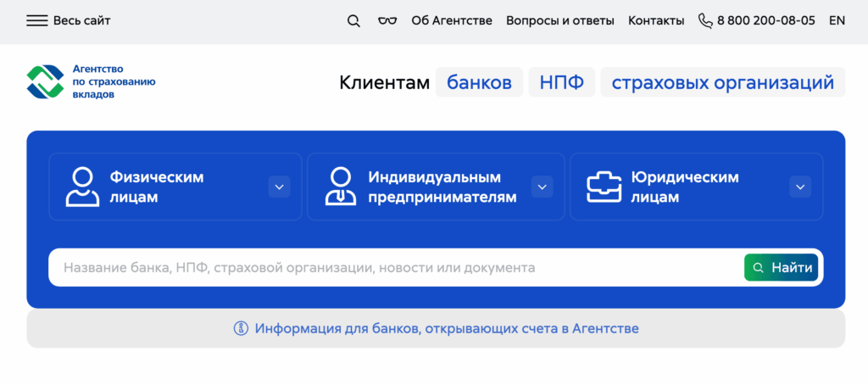
Task: Click Агентство по страхованию вкладов logo text
Action: [x=114, y=82]
